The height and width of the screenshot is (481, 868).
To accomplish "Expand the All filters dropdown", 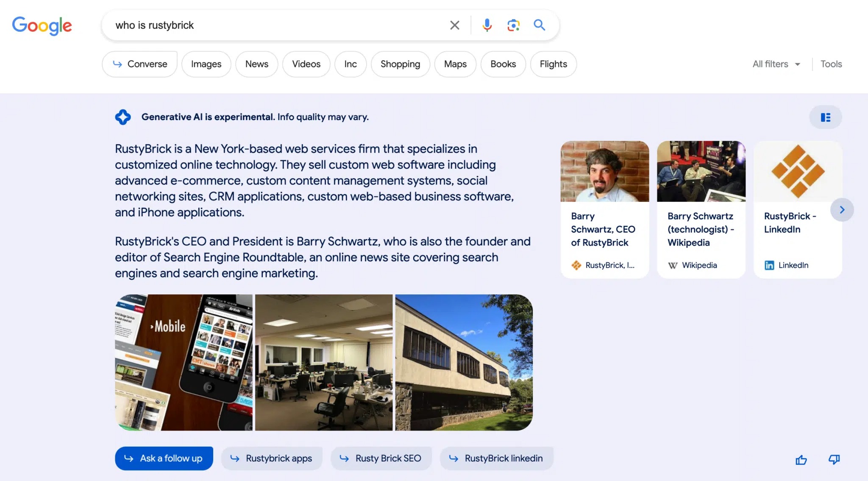I will click(x=776, y=64).
